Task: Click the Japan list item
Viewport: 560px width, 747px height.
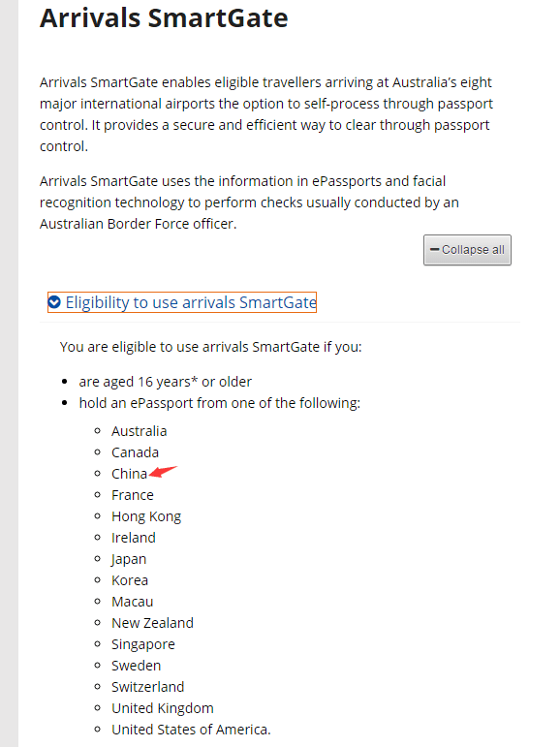Action: coord(129,559)
